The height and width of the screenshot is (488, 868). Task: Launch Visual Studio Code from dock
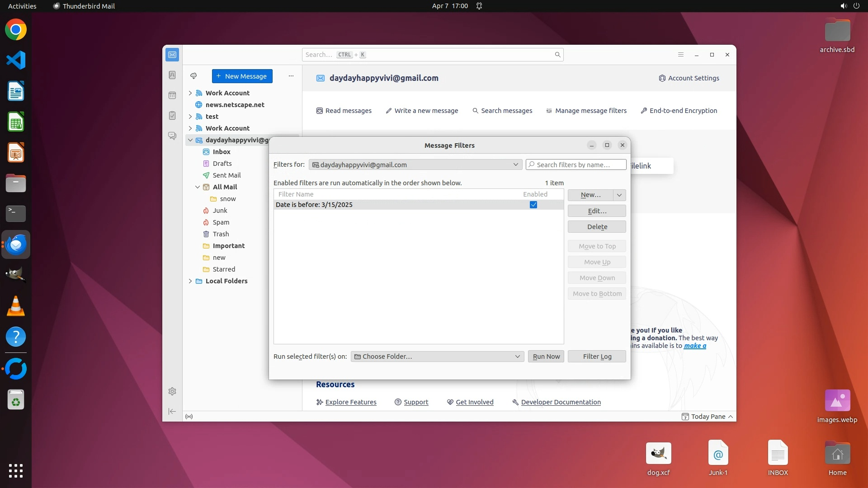(16, 60)
